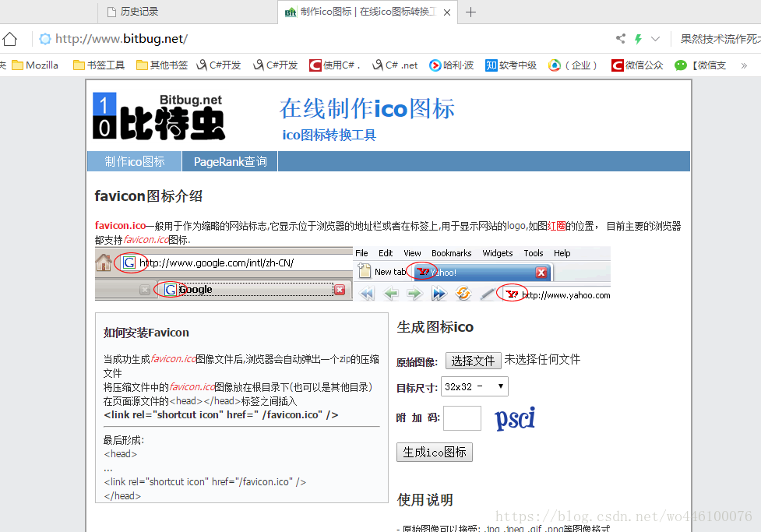Open the share icon in address bar
761x532 pixels.
click(620, 39)
